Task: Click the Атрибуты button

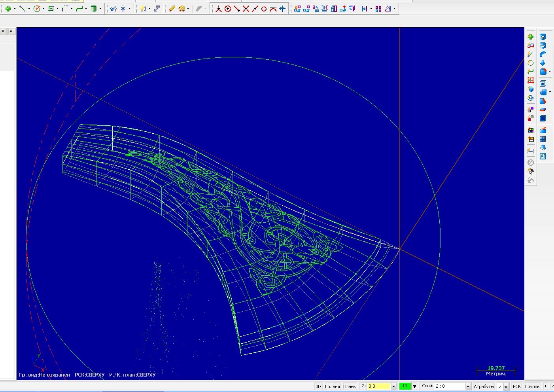Action: coord(484,386)
